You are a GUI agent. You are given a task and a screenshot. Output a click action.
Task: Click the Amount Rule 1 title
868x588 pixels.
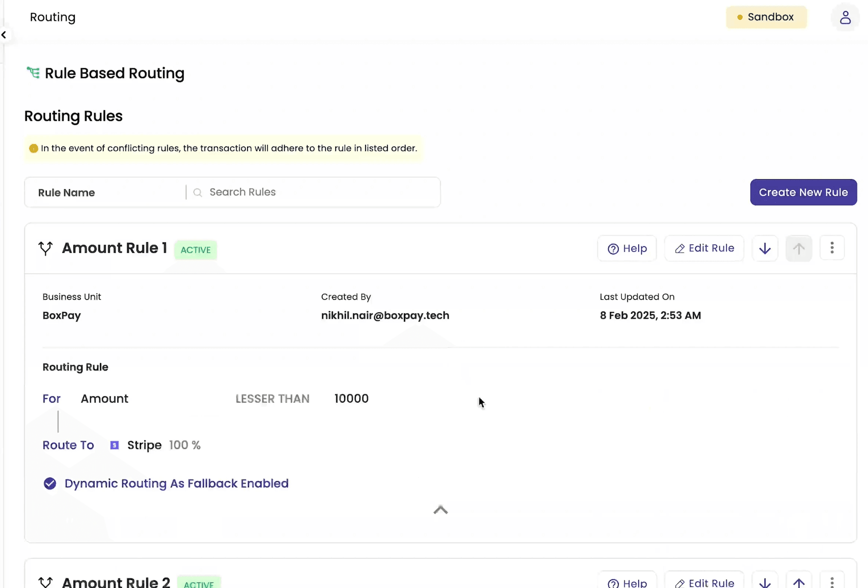point(114,248)
